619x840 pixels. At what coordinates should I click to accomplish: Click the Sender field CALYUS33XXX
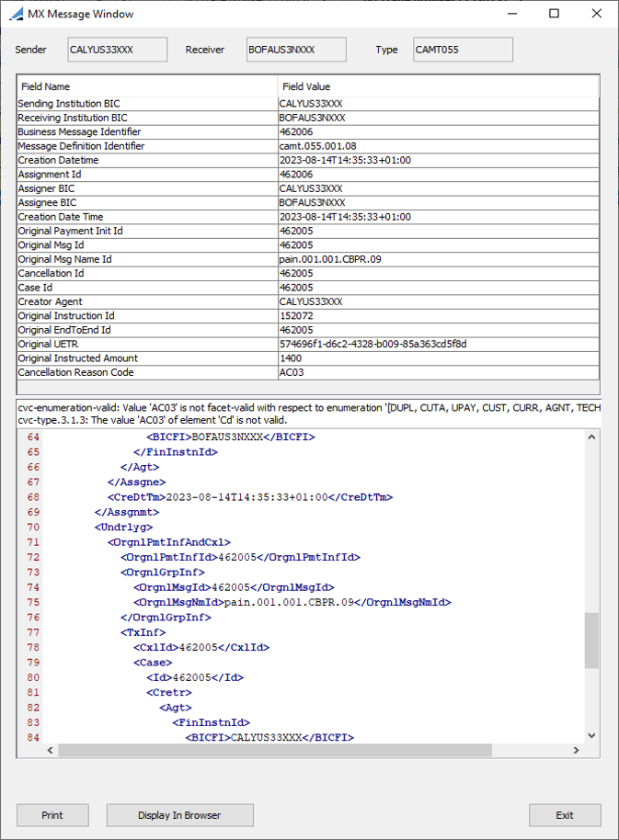pos(118,50)
